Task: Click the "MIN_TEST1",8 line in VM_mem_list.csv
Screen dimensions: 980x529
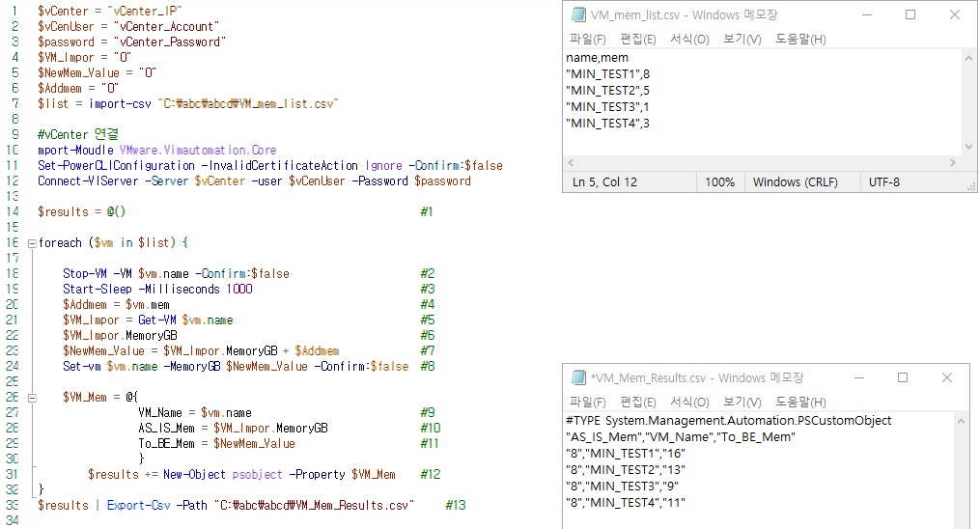Action: point(607,74)
